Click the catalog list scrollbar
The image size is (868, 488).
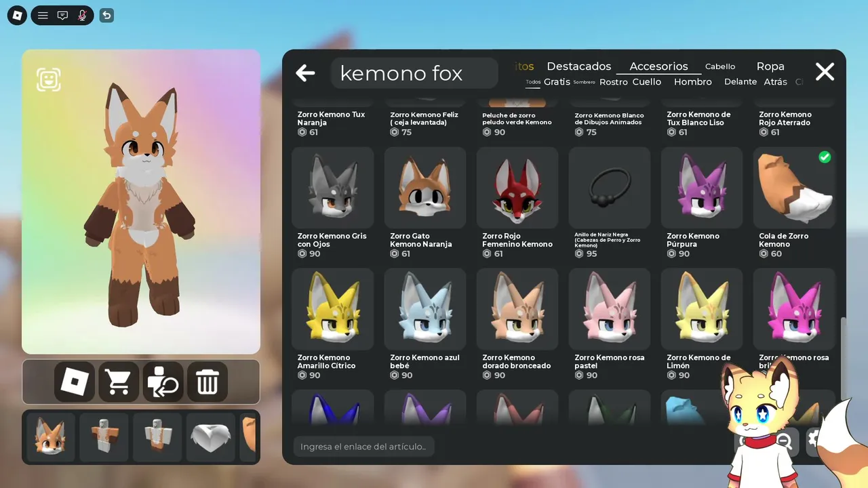click(844, 358)
